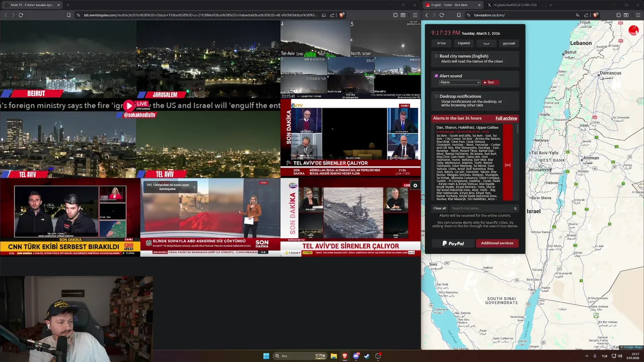The height and width of the screenshot is (362, 644).
Task: Click the Jerusalem live camera tile
Action: [208, 59]
